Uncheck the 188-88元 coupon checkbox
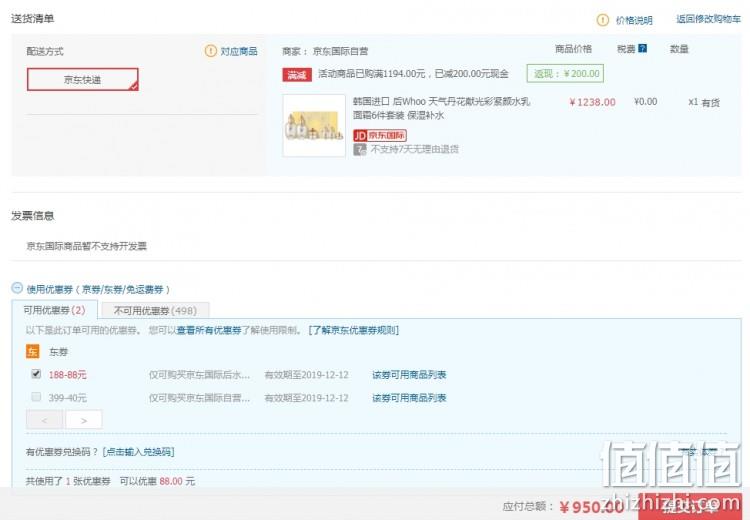The width and height of the screenshot is (750, 520). [36, 374]
